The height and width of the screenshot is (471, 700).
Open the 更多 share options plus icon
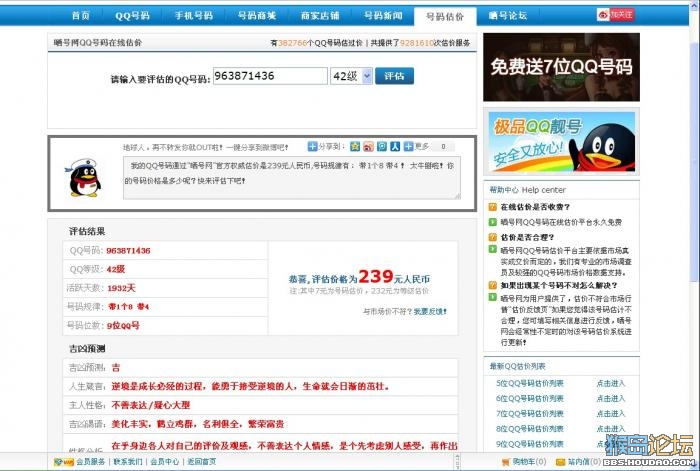click(x=408, y=146)
